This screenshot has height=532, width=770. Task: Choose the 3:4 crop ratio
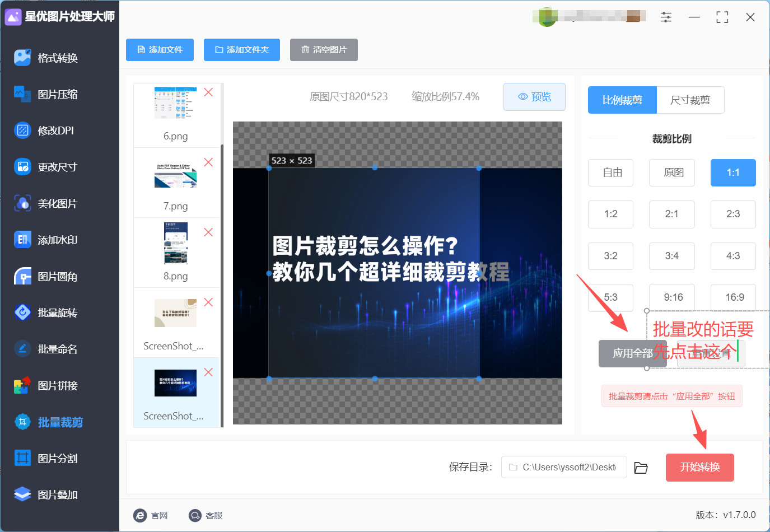[672, 256]
